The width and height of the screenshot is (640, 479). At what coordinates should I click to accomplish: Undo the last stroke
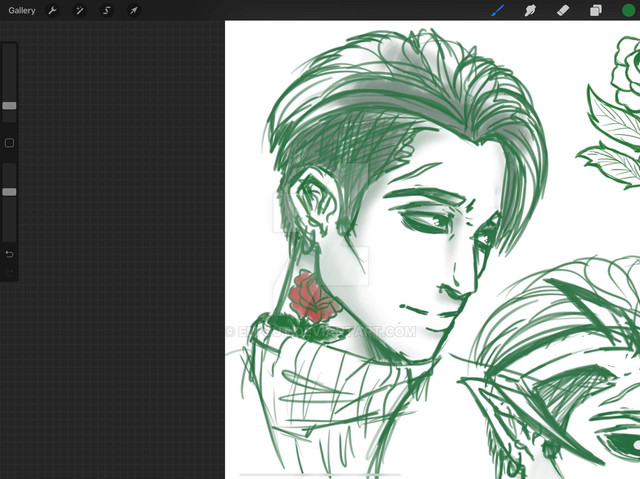click(9, 254)
